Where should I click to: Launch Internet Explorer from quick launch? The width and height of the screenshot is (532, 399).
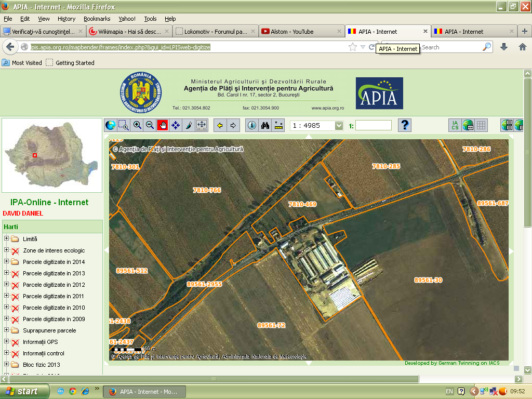(x=85, y=391)
